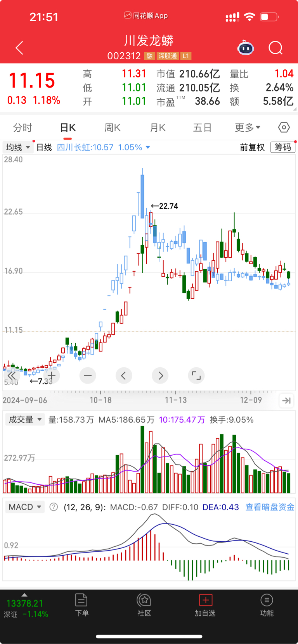The image size is (298, 644).
Task: Open MACD help question mark icon
Action: pyautogui.click(x=54, y=507)
